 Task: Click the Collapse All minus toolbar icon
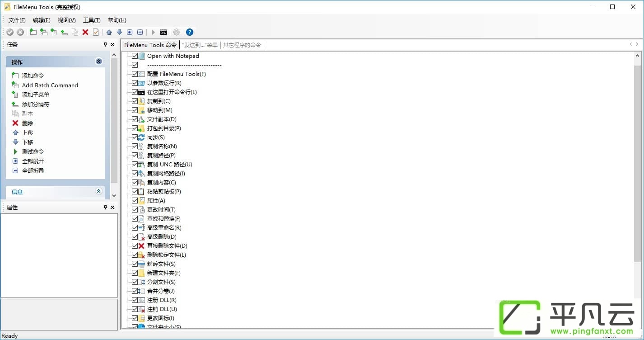pos(140,32)
